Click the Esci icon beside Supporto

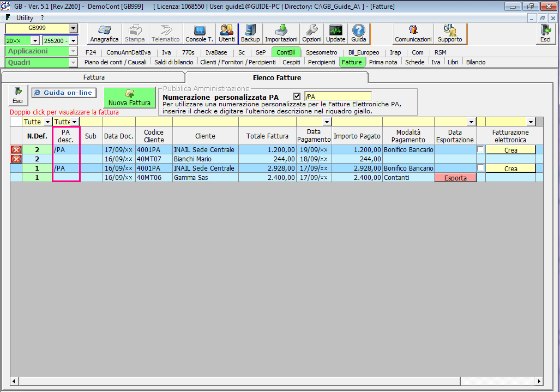click(545, 34)
